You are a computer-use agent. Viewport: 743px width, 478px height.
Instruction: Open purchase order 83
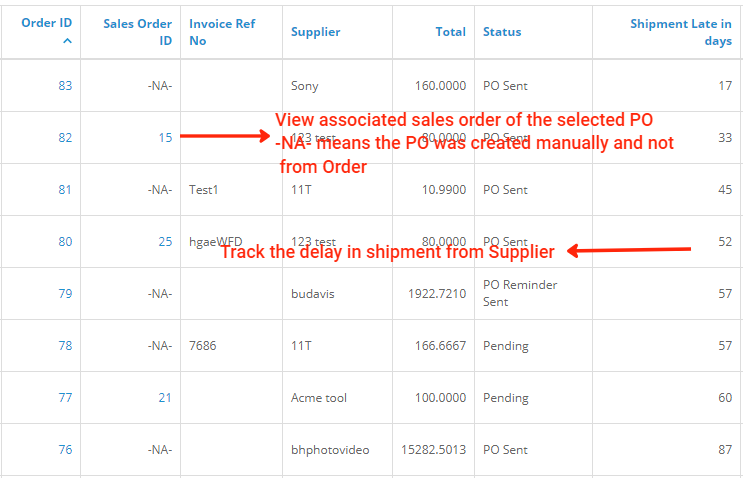pyautogui.click(x=65, y=86)
